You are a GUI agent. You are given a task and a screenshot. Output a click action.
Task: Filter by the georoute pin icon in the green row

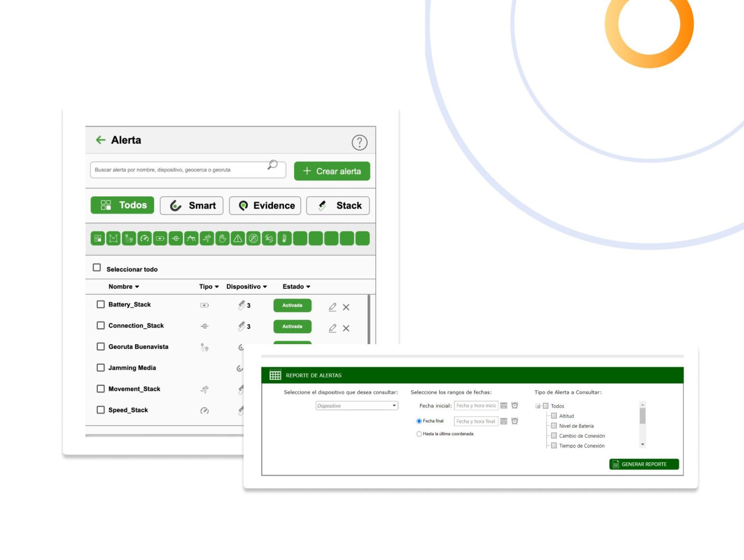click(129, 238)
